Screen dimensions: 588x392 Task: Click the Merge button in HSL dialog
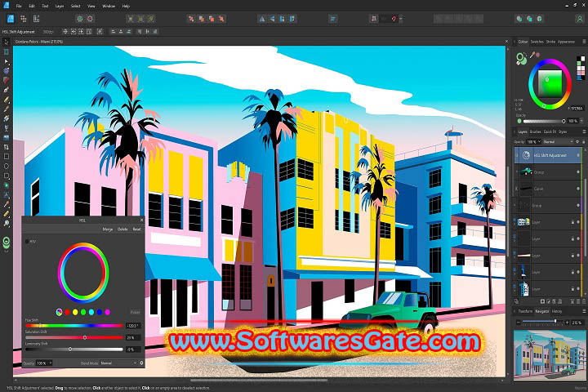coord(108,229)
